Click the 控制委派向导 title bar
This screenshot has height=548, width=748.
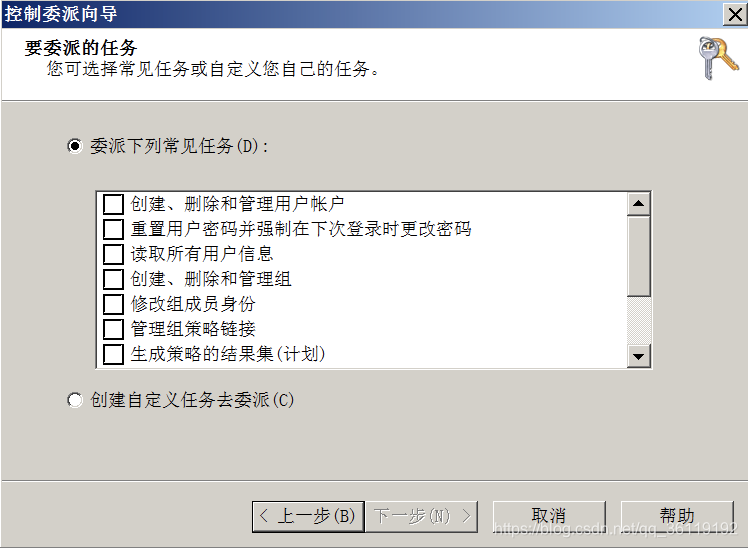363,14
